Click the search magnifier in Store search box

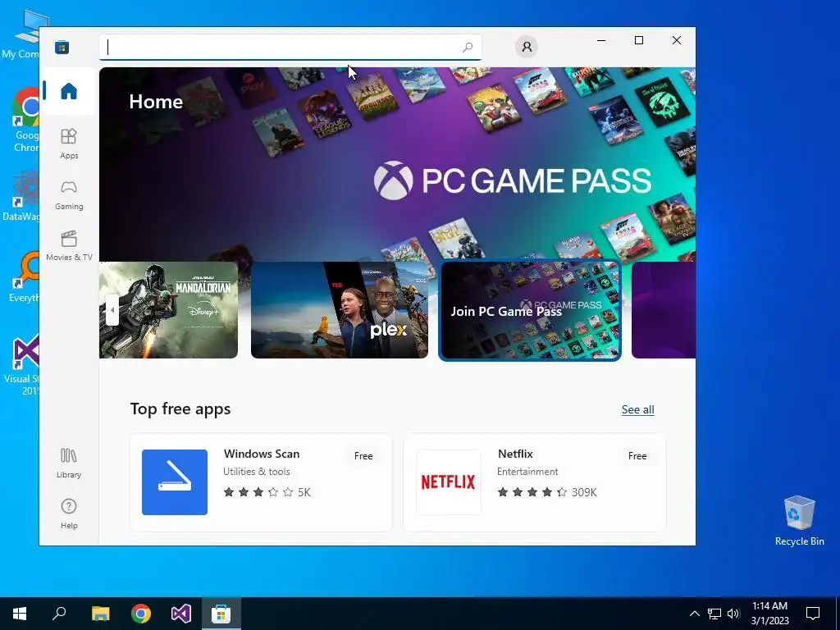click(x=467, y=47)
